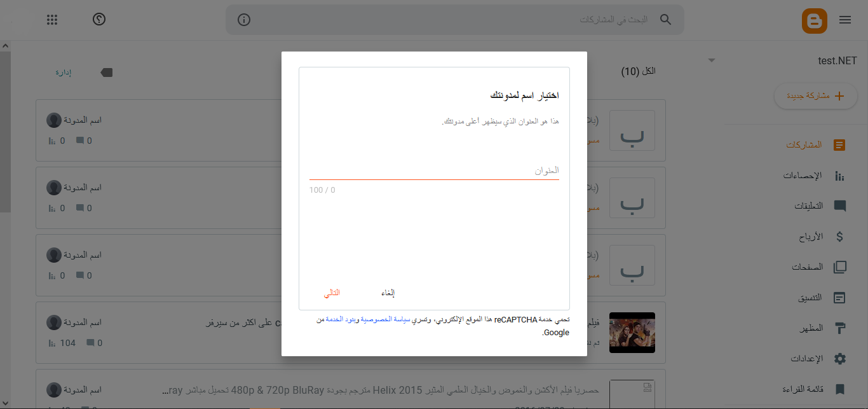Open the hamburger main menu
The image size is (868, 409).
[845, 20]
